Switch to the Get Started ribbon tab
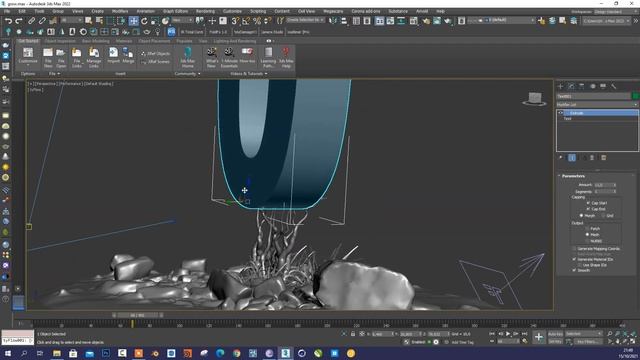The height and width of the screenshot is (360, 640). click(x=28, y=41)
